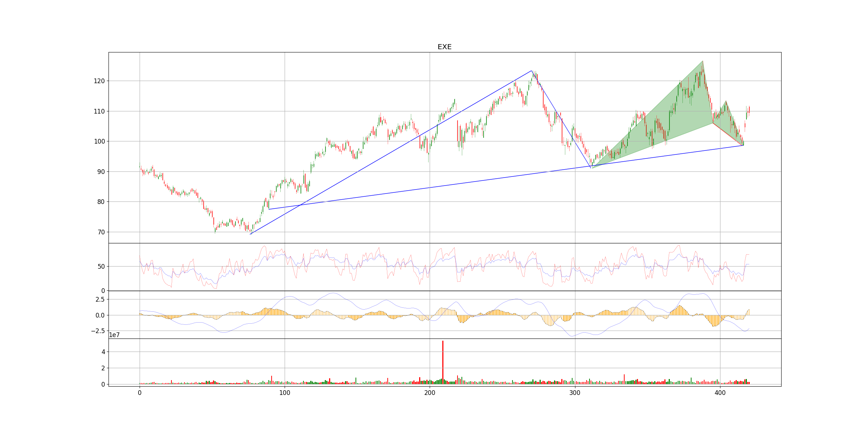
Task: Click the EXE chart title
Action: (444, 47)
